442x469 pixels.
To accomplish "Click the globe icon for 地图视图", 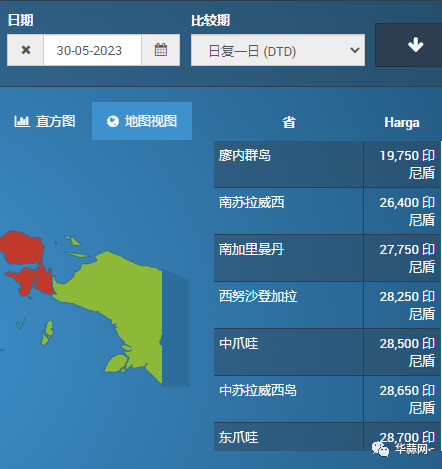I will [x=113, y=121].
